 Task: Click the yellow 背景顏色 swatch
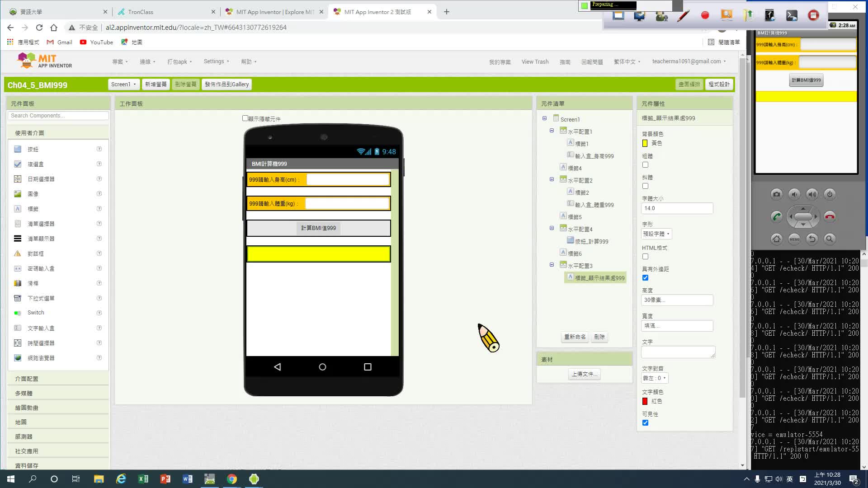[x=645, y=143]
